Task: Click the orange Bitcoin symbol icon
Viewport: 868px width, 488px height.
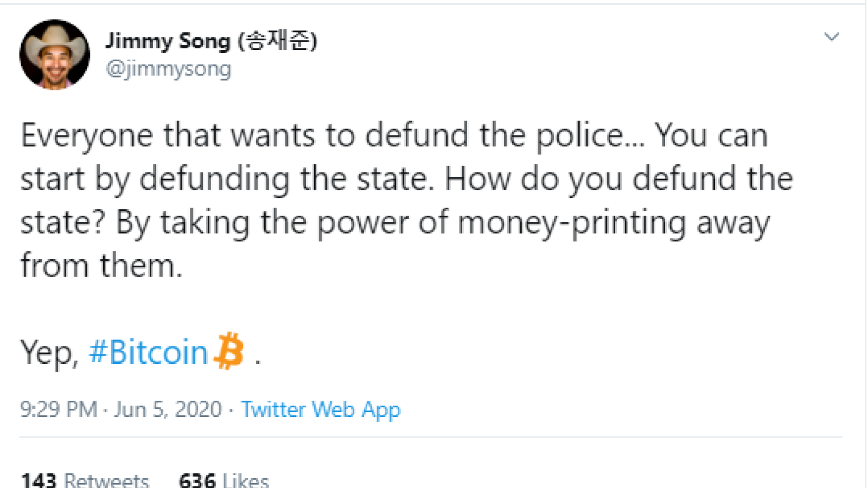Action: tap(229, 351)
